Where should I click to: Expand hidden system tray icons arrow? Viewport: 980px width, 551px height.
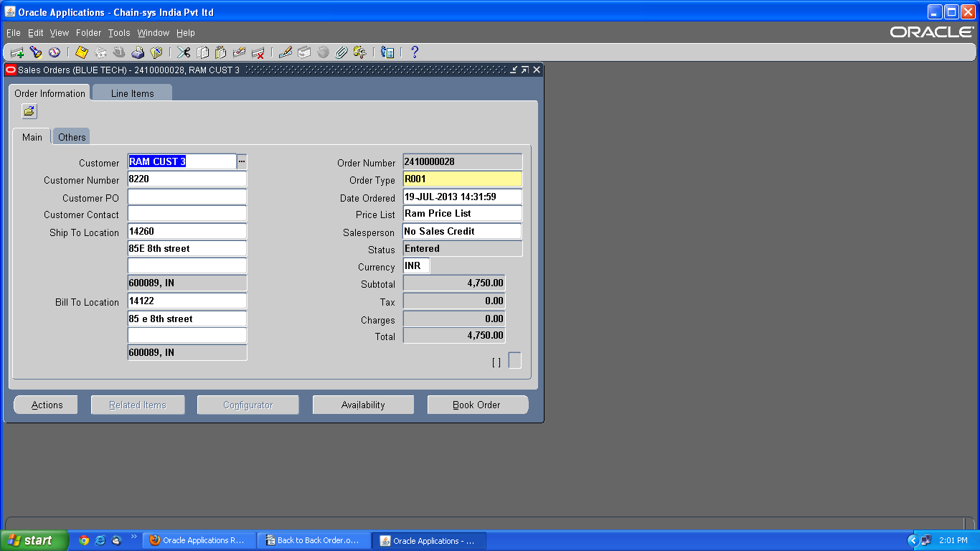tap(913, 540)
